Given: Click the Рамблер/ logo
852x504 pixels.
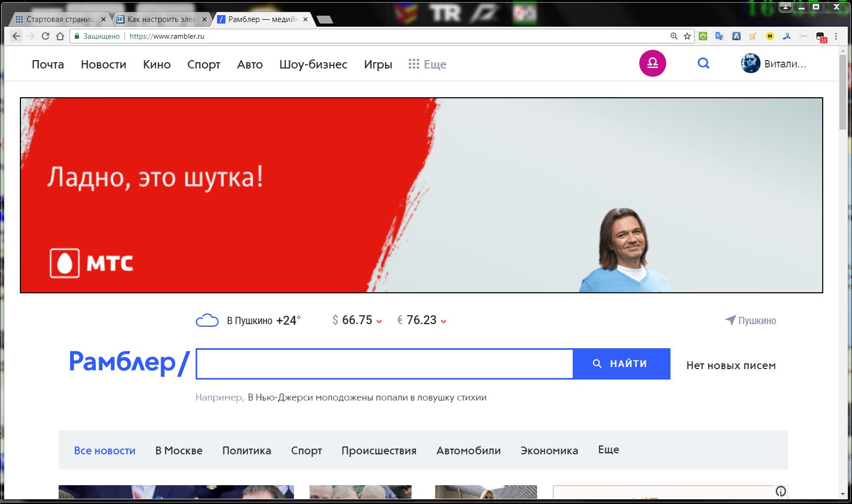Looking at the screenshot, I should [129, 362].
